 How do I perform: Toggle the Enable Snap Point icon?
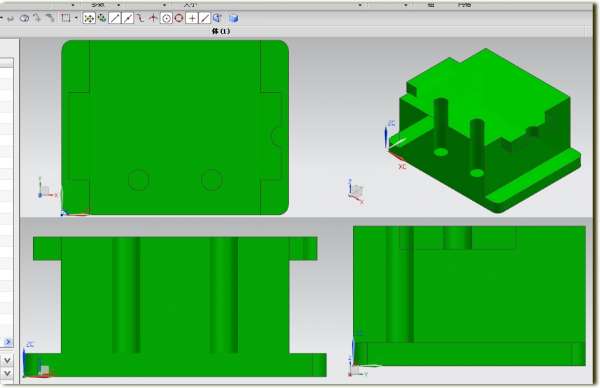pyautogui.click(x=89, y=18)
